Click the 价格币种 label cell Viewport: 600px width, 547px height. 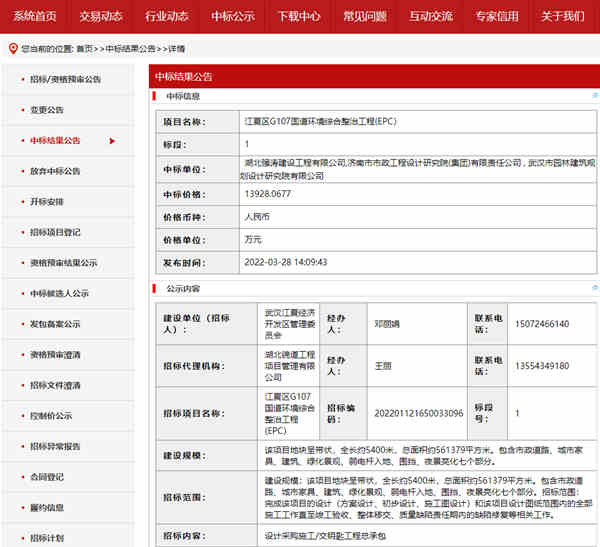[x=198, y=217]
